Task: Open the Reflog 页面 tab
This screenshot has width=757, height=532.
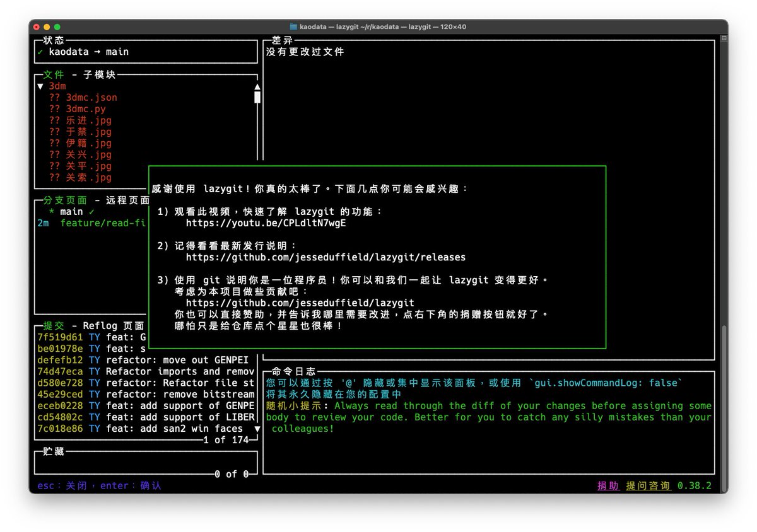Action: [114, 326]
